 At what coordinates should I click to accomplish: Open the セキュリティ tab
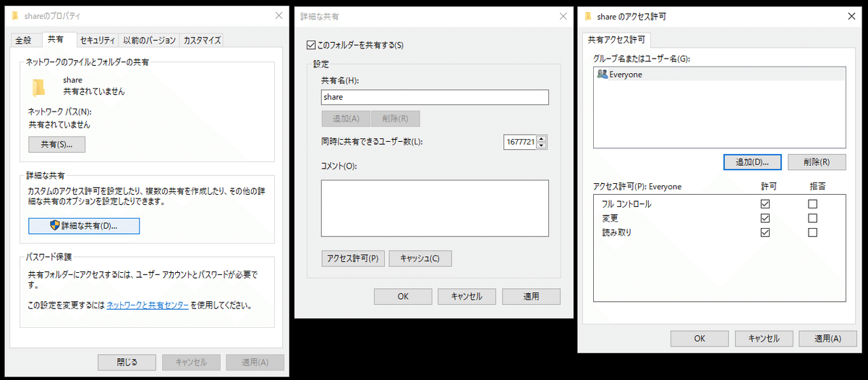point(97,40)
